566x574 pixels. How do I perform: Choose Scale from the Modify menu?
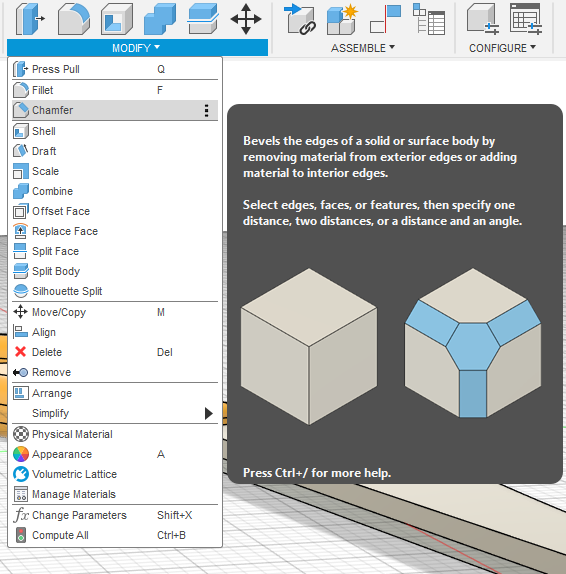[x=115, y=171]
